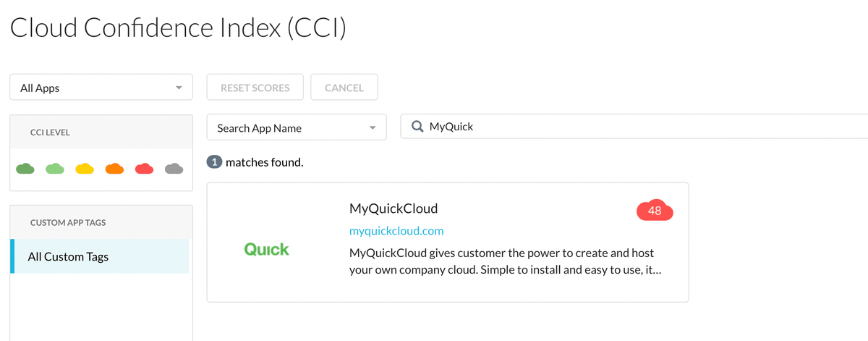Image resolution: width=868 pixels, height=341 pixels.
Task: Filter by dark green cloud CCI level
Action: pos(26,169)
